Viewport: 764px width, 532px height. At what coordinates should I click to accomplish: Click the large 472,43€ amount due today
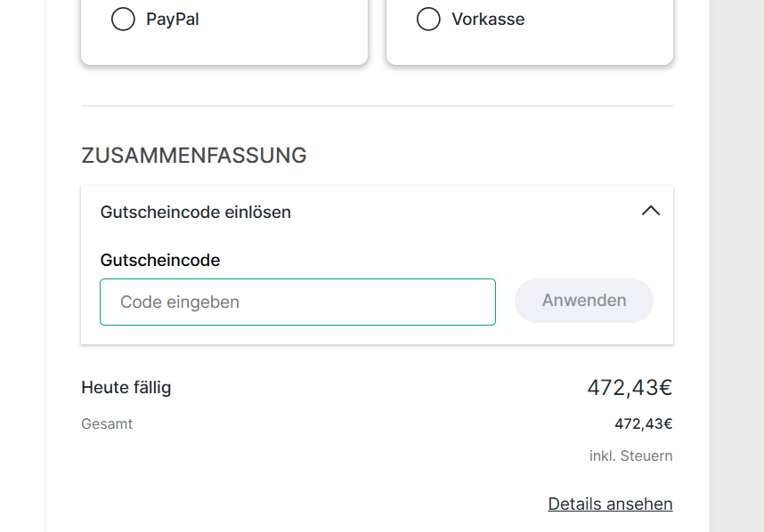tap(629, 388)
